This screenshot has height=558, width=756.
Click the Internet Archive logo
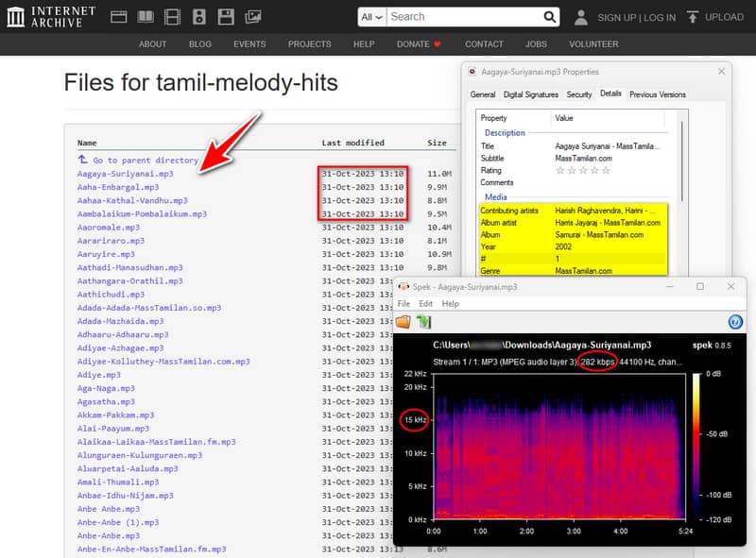click(52, 17)
